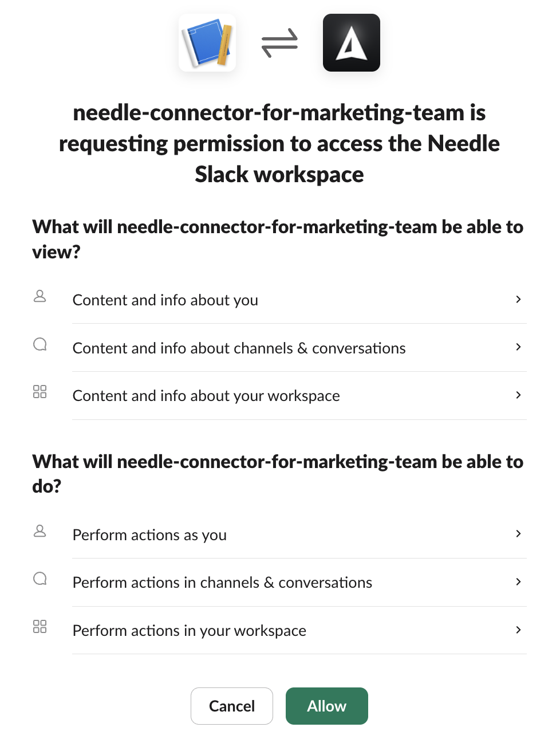The width and height of the screenshot is (560, 739).
Task: Click person icon beside Perform actions as you
Action: point(40,531)
